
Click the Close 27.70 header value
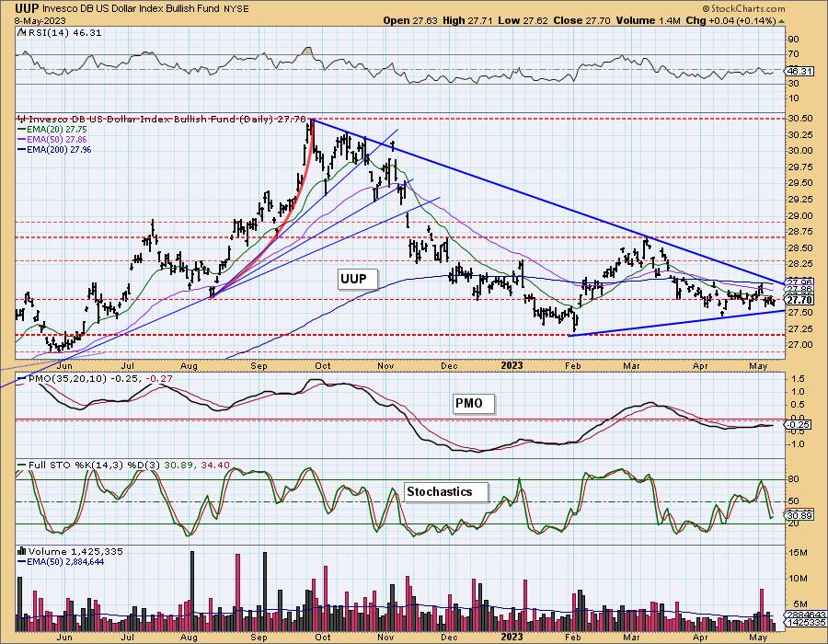[x=582, y=20]
